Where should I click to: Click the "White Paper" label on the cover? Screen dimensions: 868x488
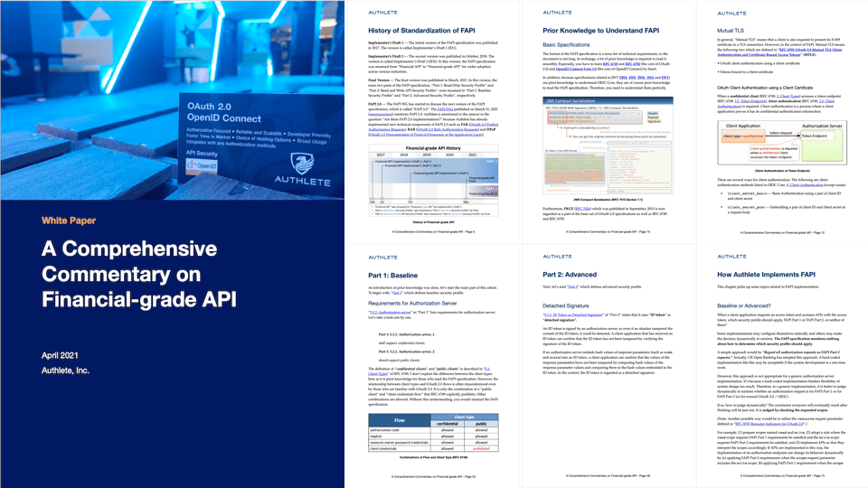[x=69, y=221]
